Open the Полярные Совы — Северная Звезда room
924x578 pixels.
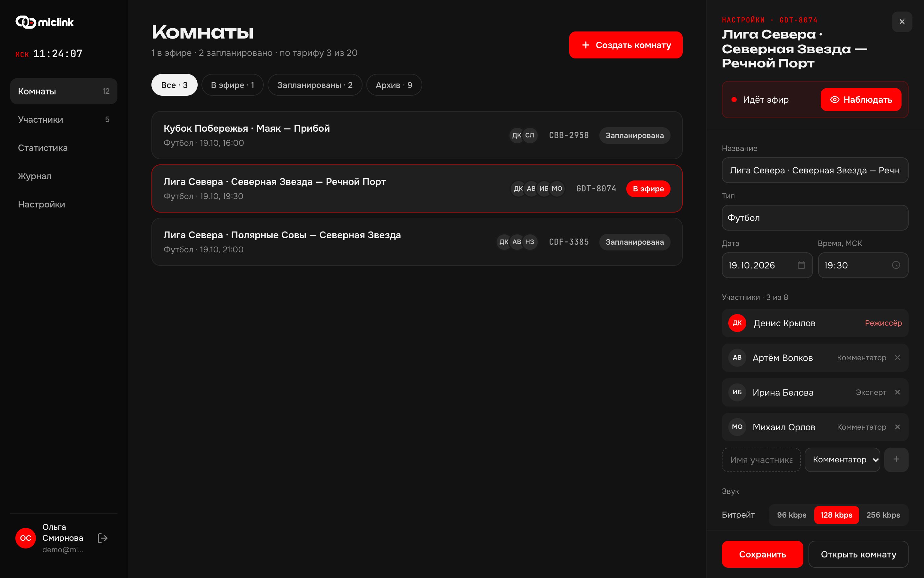(x=417, y=242)
